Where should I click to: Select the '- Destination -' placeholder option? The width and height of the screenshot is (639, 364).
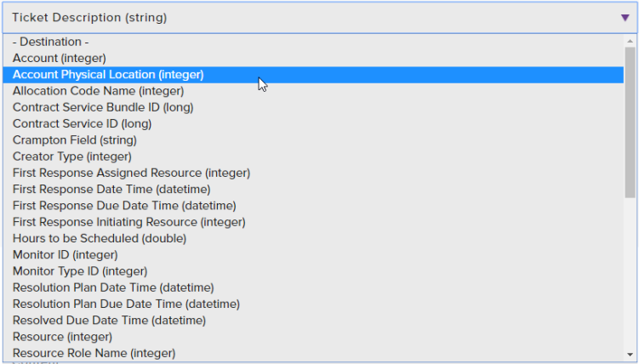[x=51, y=42]
